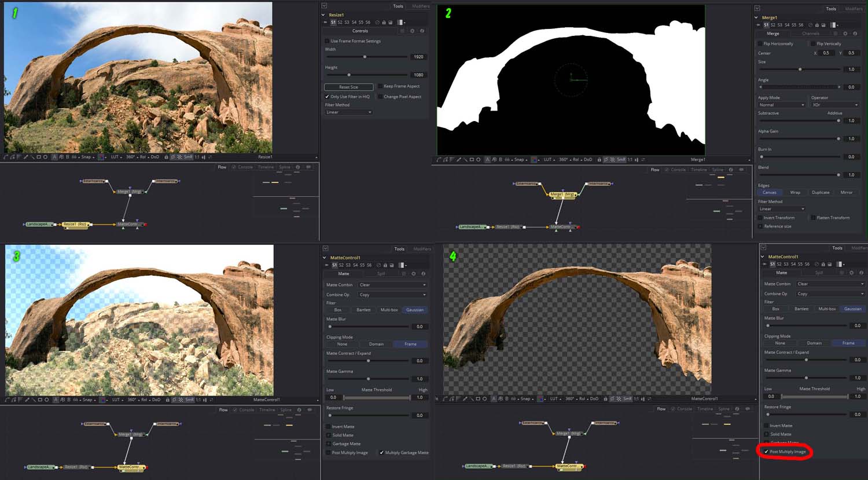The image size is (868, 480).
Task: Uncheck Only Use Filter in HiQ
Action: 327,97
